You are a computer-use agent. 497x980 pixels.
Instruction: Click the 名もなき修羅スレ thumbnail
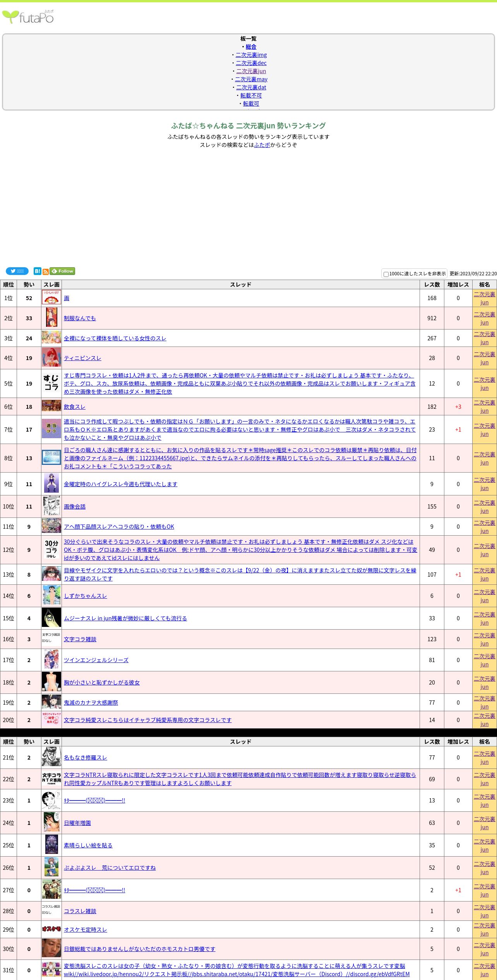point(51,757)
